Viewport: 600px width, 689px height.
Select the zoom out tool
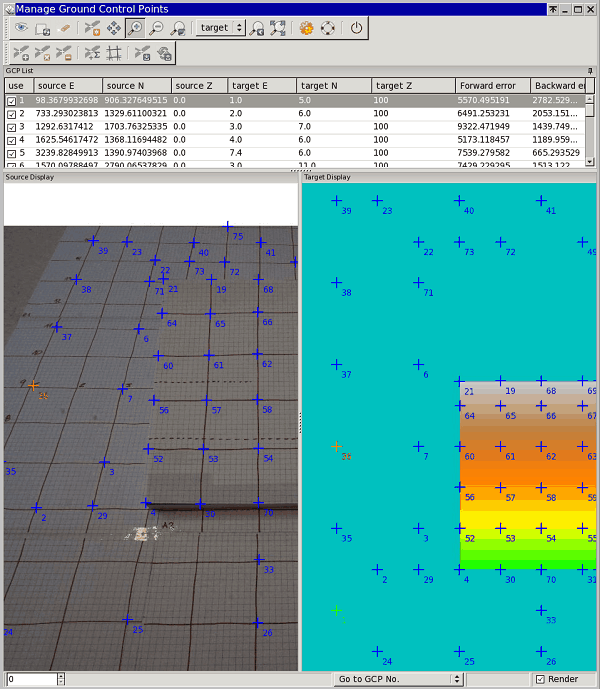click(156, 28)
